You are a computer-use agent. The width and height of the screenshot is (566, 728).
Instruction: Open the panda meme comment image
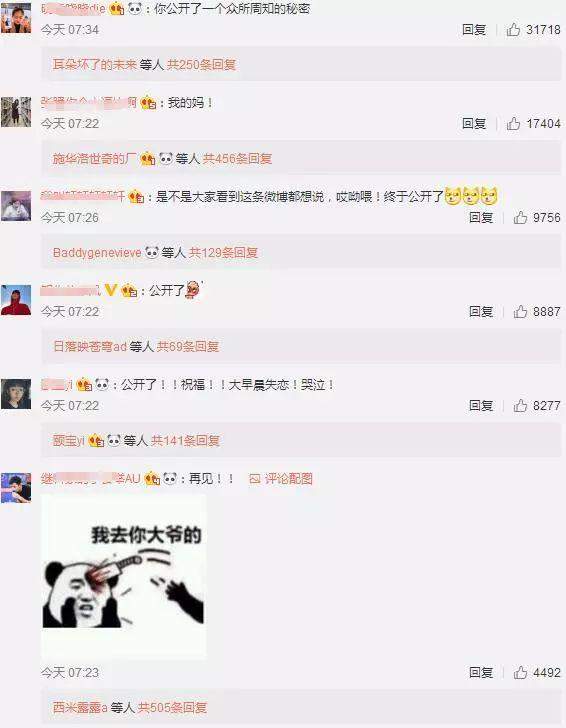point(124,575)
